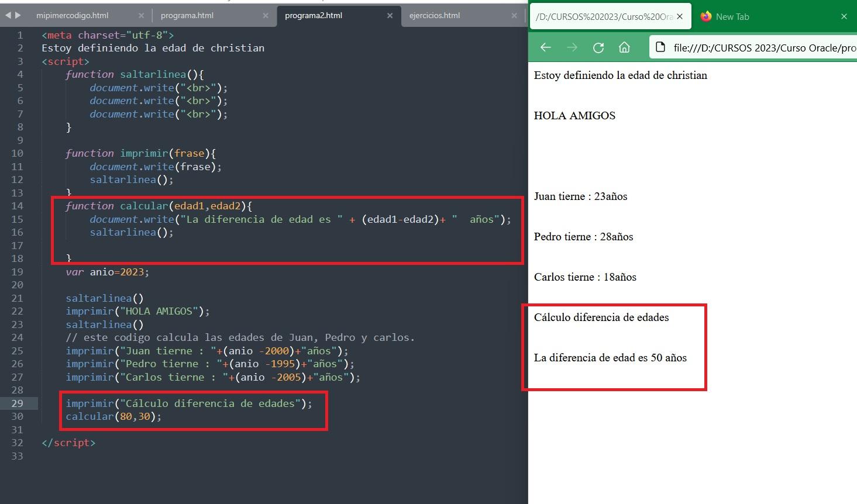Image resolution: width=857 pixels, height=504 pixels.
Task: Close the programa.html tab
Action: (x=266, y=16)
